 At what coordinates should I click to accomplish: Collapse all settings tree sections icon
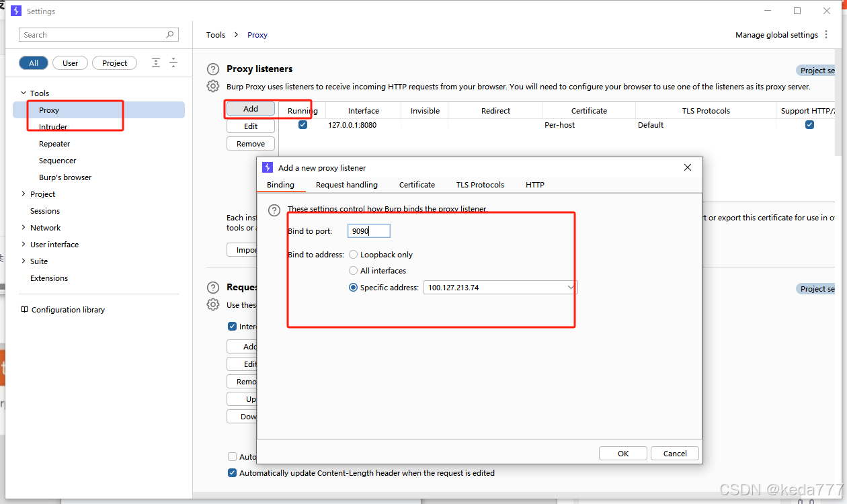pos(173,62)
